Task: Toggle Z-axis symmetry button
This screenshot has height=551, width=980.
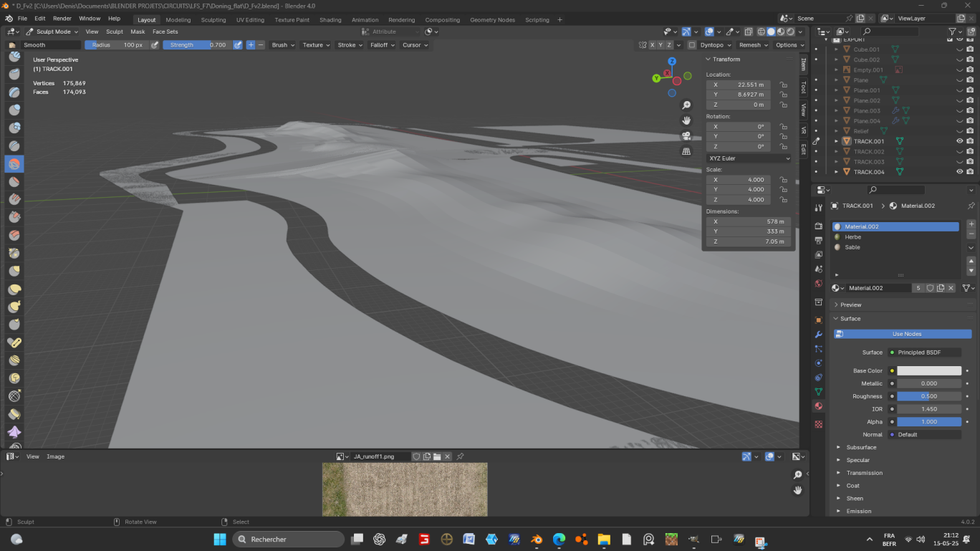Action: point(669,45)
